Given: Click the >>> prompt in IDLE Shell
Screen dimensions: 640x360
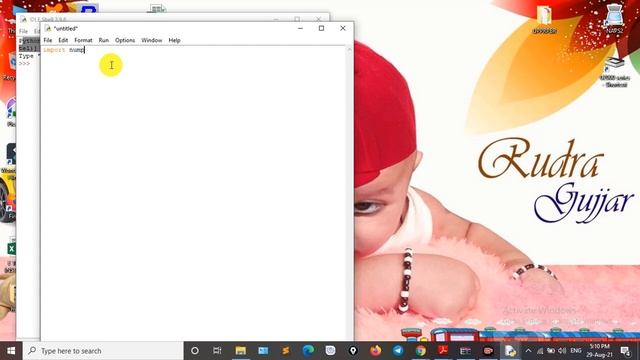Looking at the screenshot, I should coord(24,64).
